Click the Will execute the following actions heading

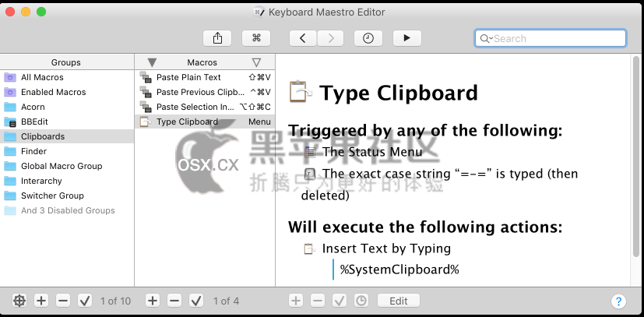[425, 227]
